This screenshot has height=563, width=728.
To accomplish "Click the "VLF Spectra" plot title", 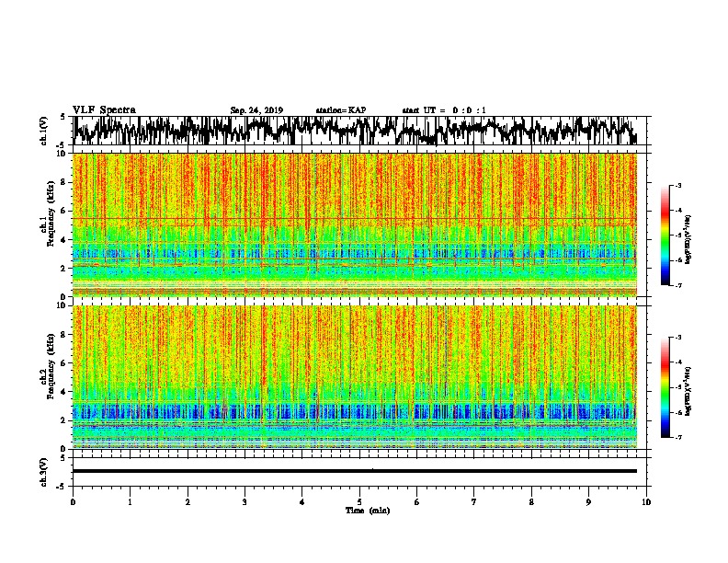I will click(104, 110).
